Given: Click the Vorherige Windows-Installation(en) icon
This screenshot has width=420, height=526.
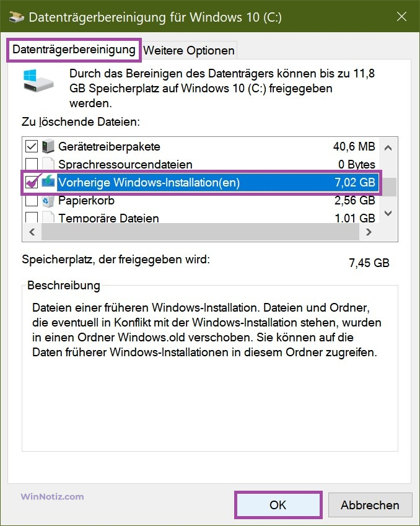Looking at the screenshot, I should 48,182.
